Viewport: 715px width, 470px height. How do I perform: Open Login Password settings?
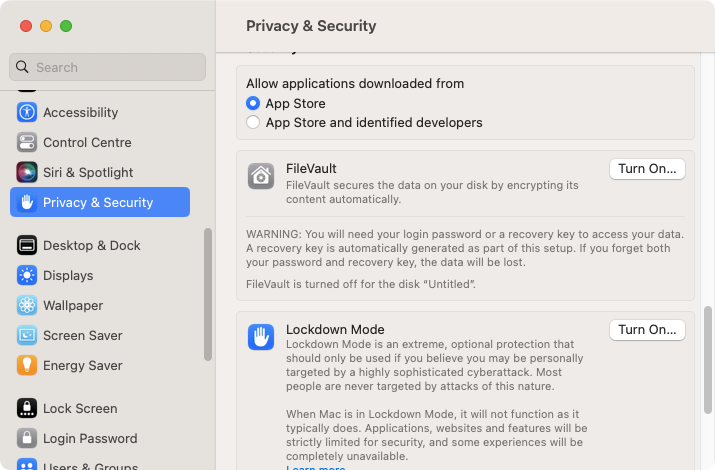100,438
